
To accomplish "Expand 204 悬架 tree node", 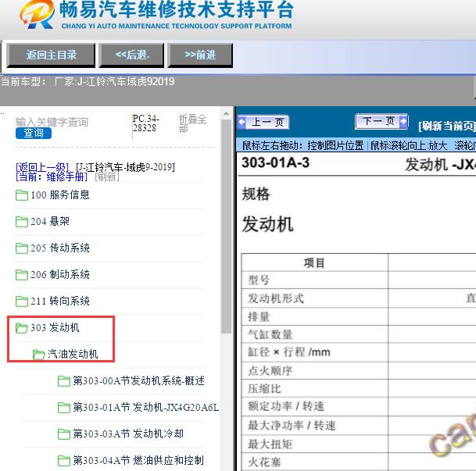I will point(50,221).
